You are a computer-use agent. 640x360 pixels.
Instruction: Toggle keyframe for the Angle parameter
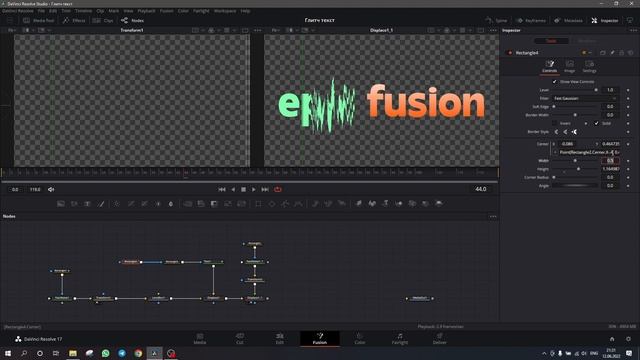628,186
